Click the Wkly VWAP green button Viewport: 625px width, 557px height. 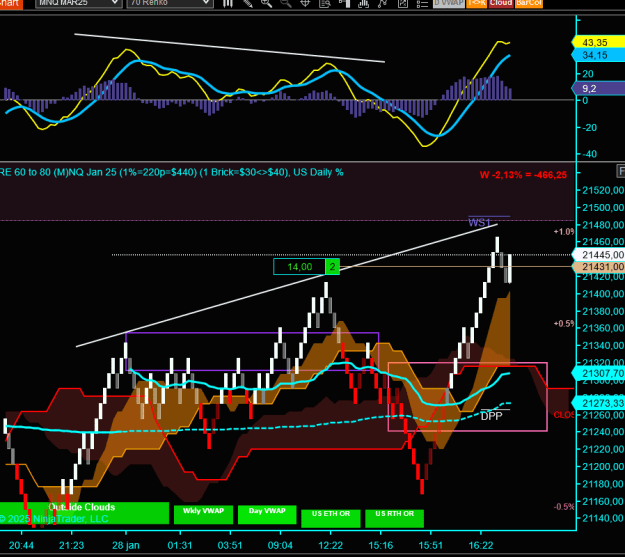[203, 514]
